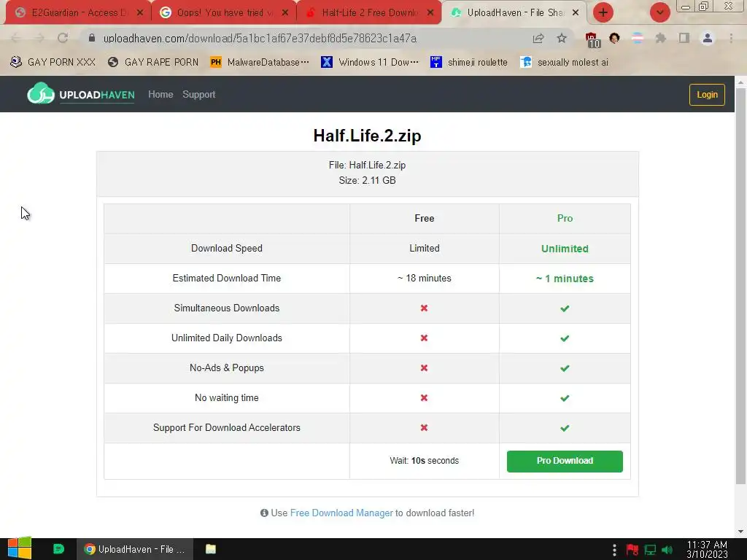
Task: Click the 'Pro' column header
Action: tap(565, 218)
